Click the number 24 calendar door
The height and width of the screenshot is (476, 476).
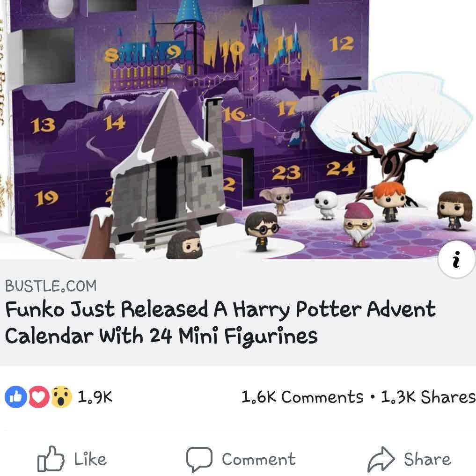click(x=341, y=168)
